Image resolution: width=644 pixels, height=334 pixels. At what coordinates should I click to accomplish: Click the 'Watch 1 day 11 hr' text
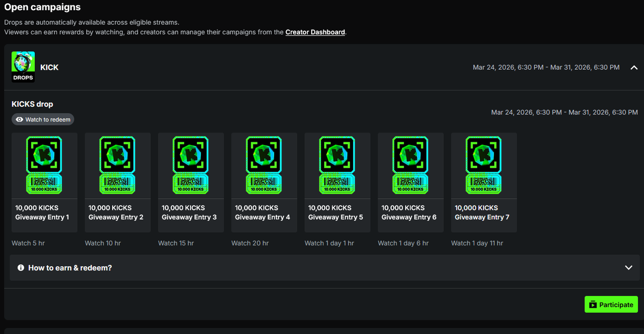point(477,243)
